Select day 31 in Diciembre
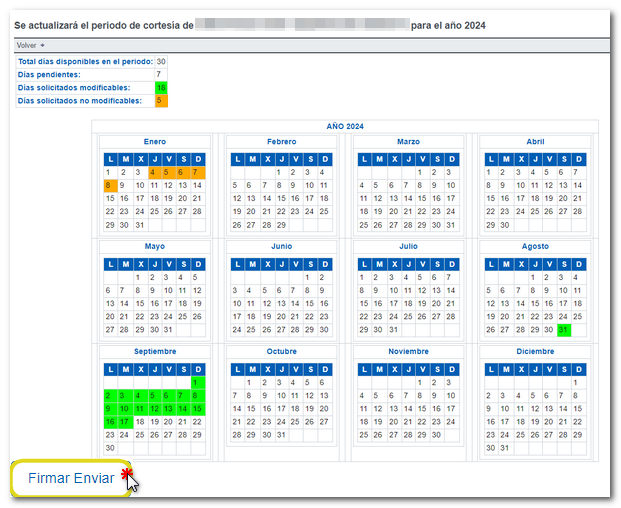 506,447
